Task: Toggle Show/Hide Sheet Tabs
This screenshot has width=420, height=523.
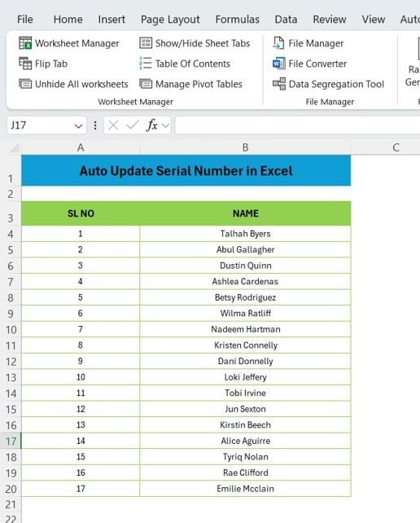Action: [195, 43]
